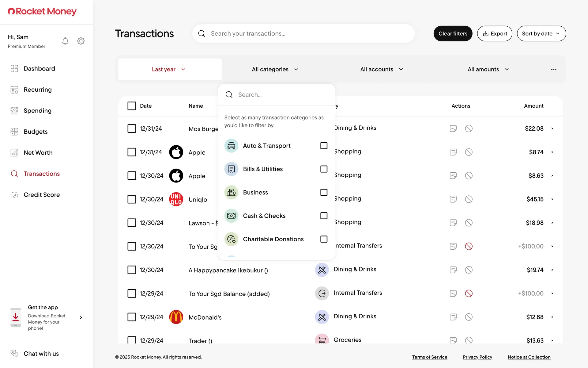Open Credit Score from the sidebar
The height and width of the screenshot is (368, 588).
click(x=42, y=195)
